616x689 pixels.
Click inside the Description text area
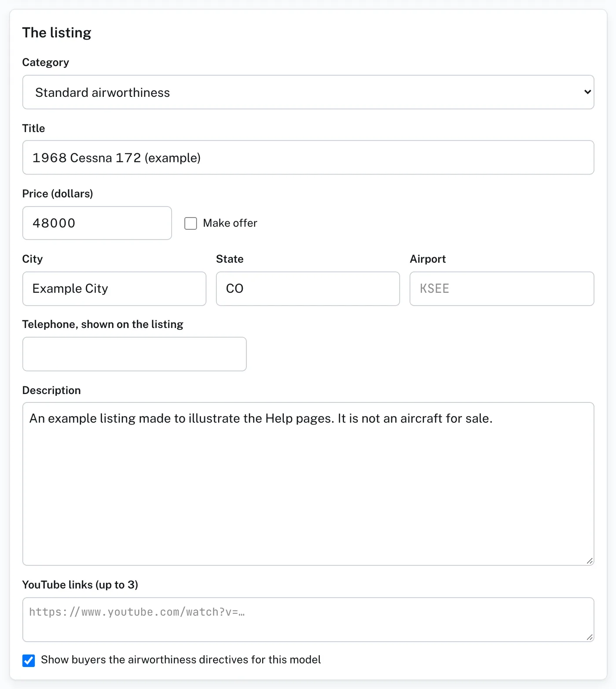coord(308,484)
